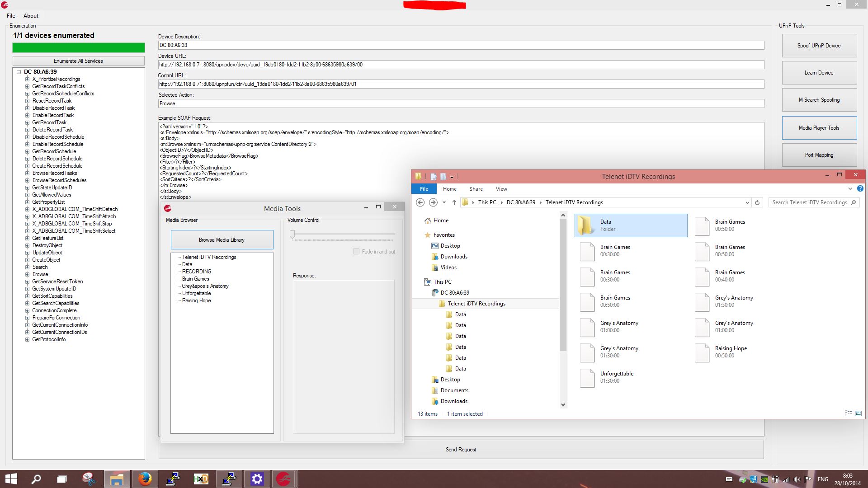Viewport: 868px width, 488px height.
Task: Collapse the DC 80:A6:39 device node
Action: pyautogui.click(x=19, y=72)
